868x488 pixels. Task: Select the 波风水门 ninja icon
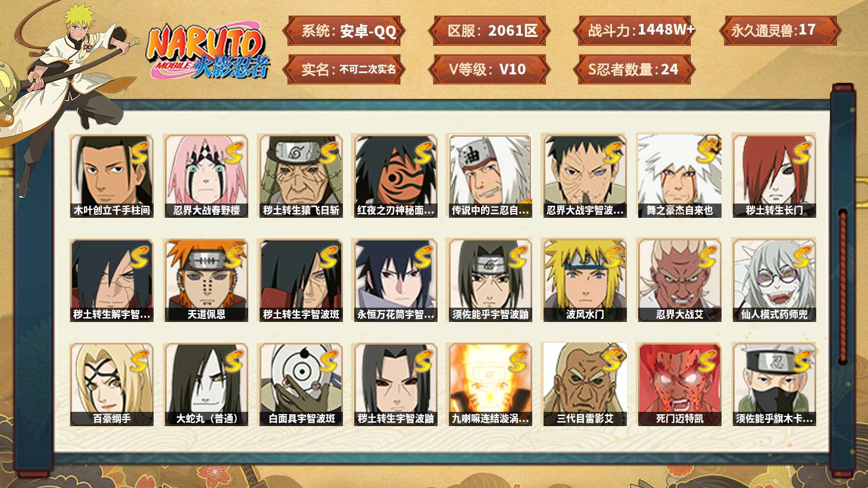click(585, 280)
